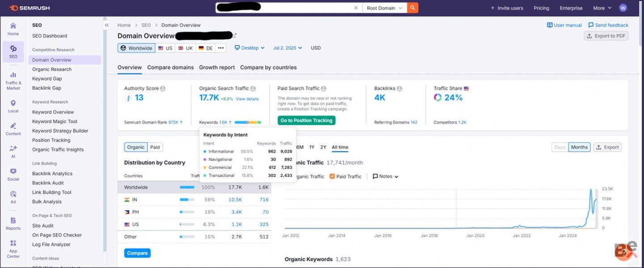644x268 pixels.
Task: Open Traffic & Market sidebar icon
Action: point(13,80)
